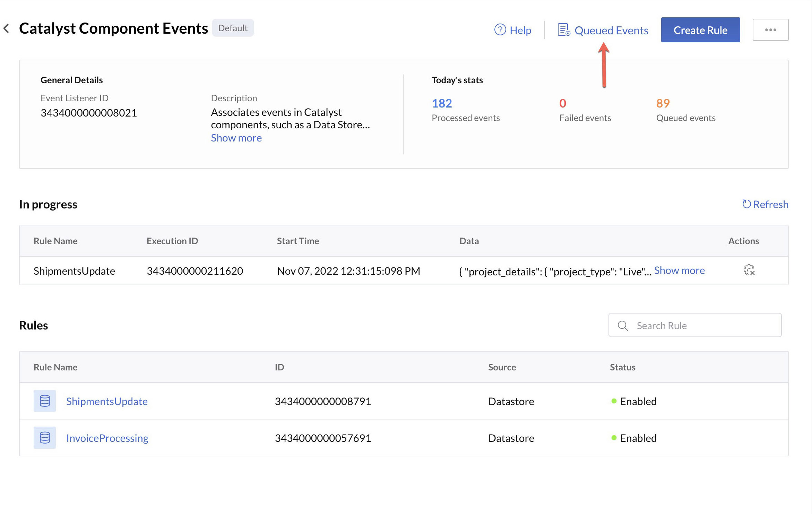This screenshot has width=812, height=514.
Task: Click the Rule Name header in Rules table
Action: tap(55, 367)
